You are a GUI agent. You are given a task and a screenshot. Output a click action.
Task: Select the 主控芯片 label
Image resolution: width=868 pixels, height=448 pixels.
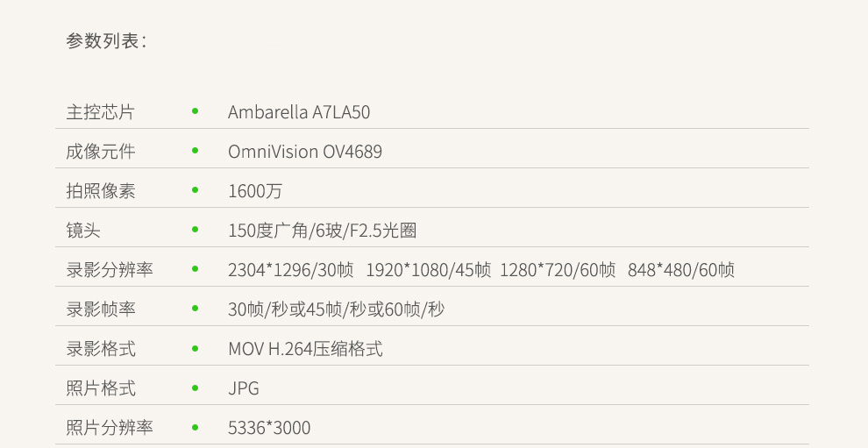(x=100, y=112)
